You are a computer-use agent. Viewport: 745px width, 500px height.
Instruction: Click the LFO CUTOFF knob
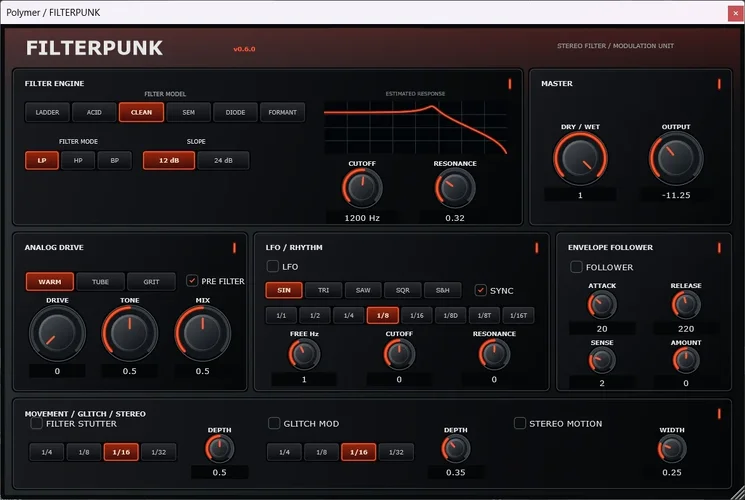tap(399, 354)
